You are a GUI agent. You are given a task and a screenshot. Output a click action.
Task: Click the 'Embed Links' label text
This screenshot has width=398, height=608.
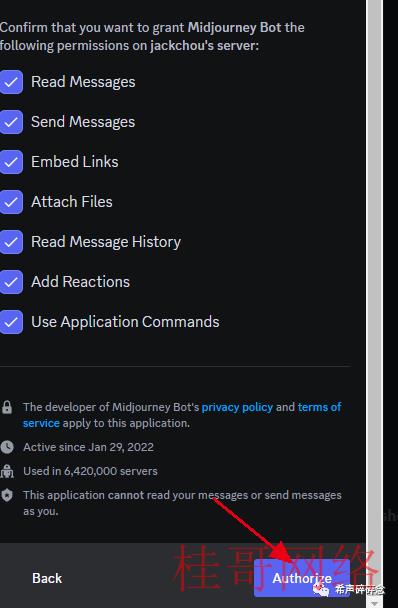(x=74, y=162)
